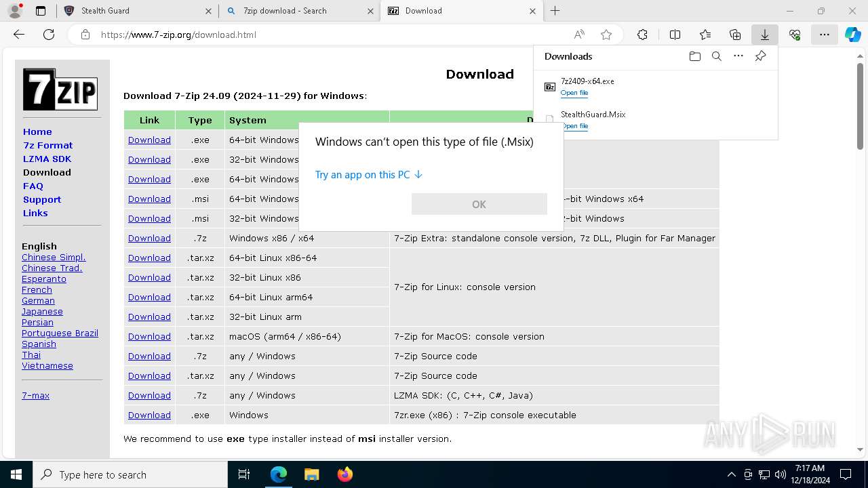Open the 7-max link

pos(35,396)
